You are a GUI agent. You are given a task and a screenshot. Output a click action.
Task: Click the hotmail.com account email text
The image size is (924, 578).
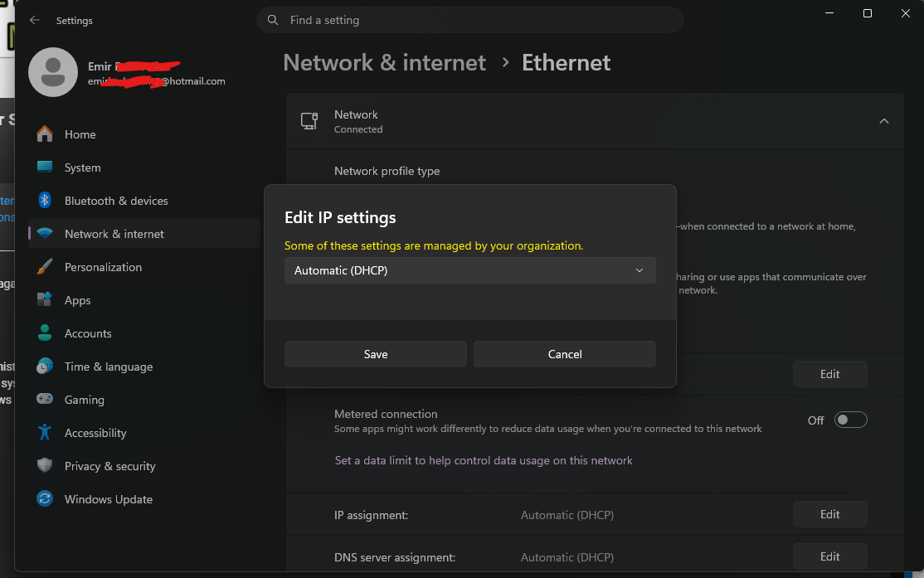pos(156,81)
